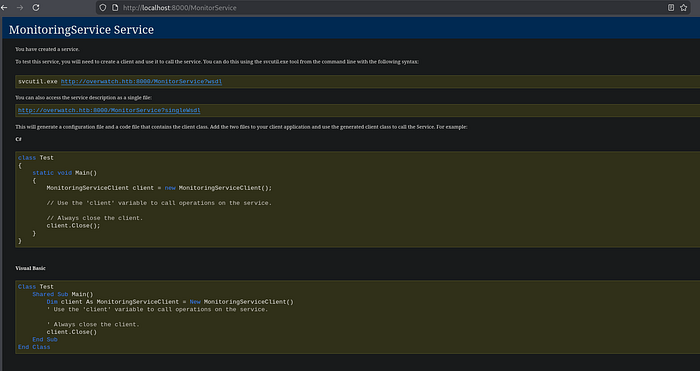Open the MonitorService?wsdl link
The height and width of the screenshot is (371, 700).
point(142,82)
